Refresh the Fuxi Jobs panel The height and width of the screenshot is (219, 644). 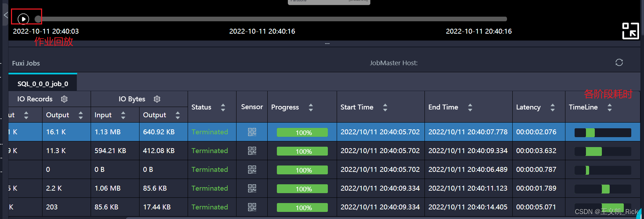coord(619,63)
